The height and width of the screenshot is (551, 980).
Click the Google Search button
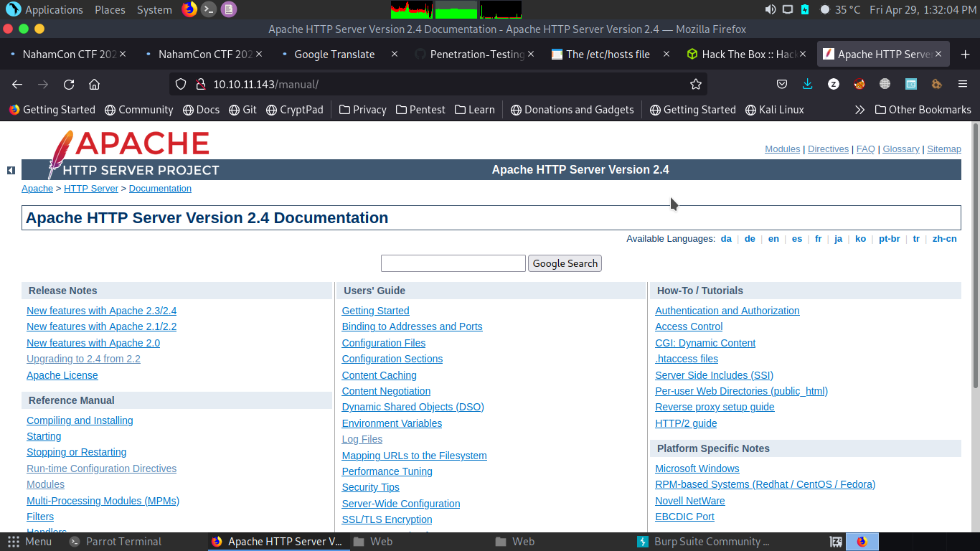coord(565,263)
